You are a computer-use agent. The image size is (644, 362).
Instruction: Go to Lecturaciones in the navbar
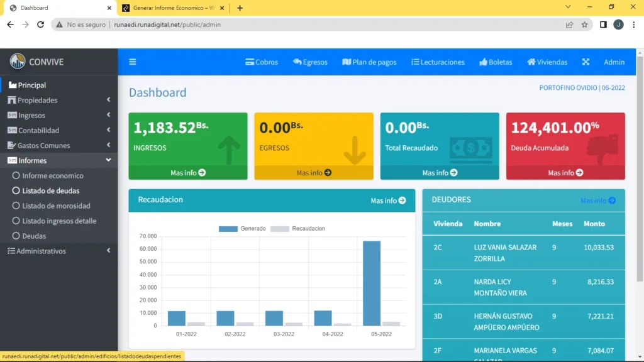pos(438,62)
